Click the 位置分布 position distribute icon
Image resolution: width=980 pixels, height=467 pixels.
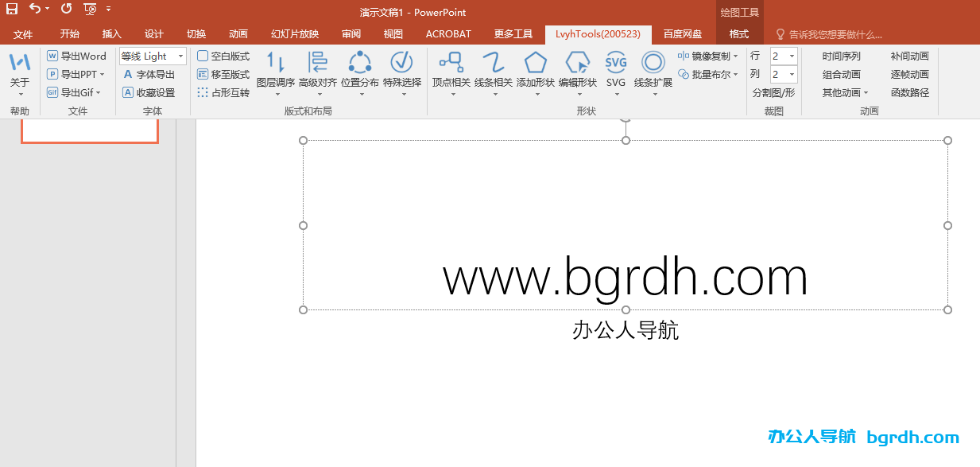point(360,63)
